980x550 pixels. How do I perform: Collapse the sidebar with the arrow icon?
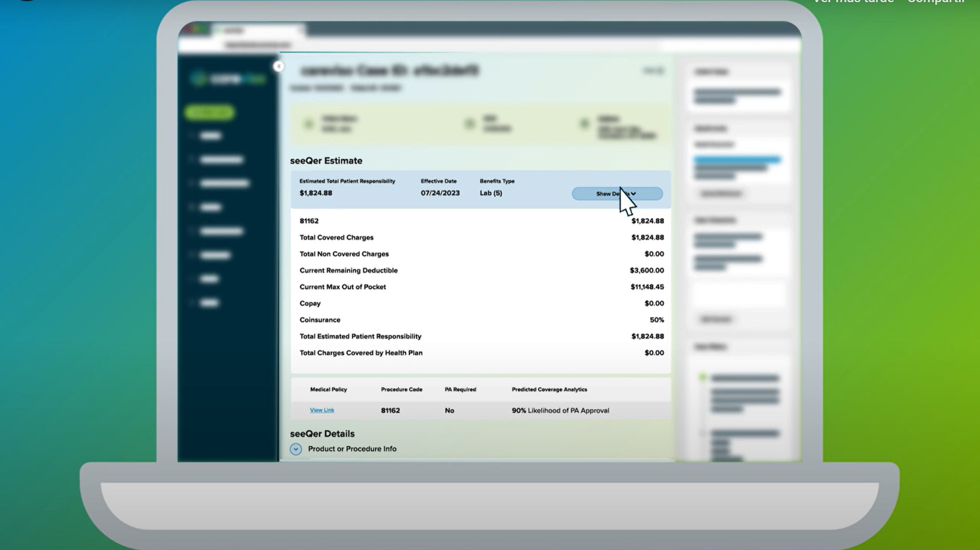[x=279, y=67]
